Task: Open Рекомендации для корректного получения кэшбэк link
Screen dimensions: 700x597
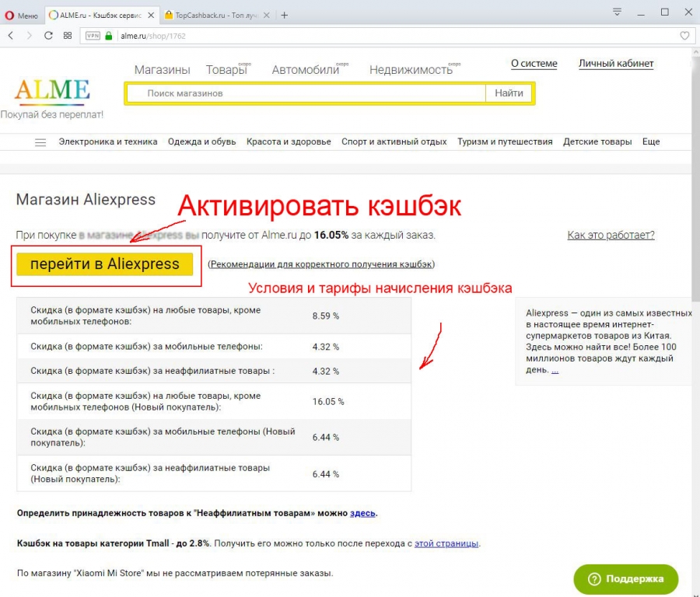Action: (321, 264)
